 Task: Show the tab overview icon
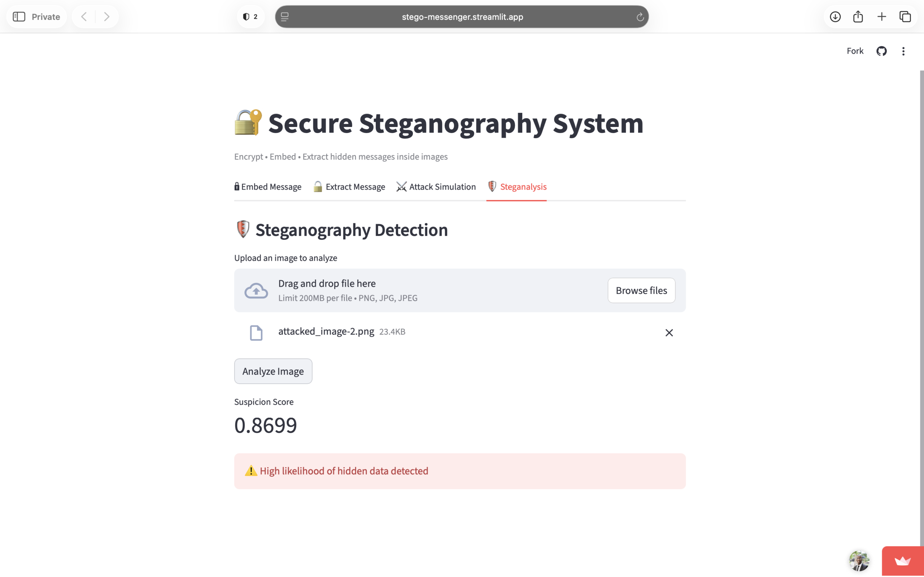905,17
